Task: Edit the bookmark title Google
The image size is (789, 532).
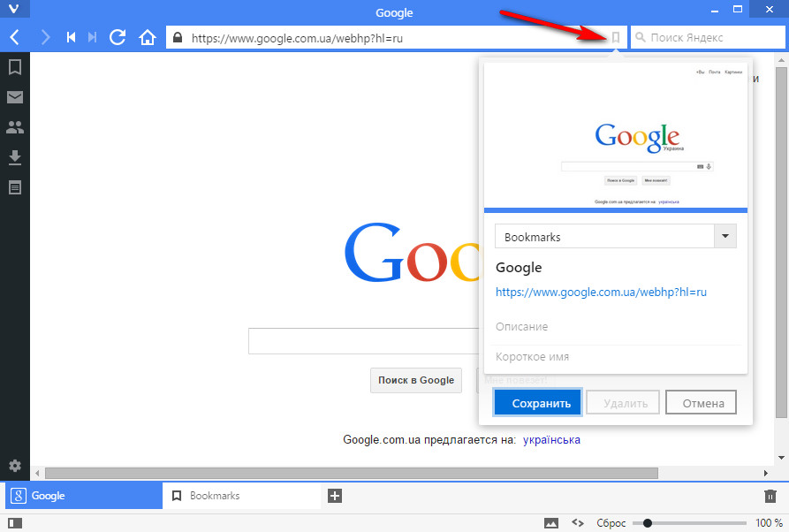Action: click(519, 267)
